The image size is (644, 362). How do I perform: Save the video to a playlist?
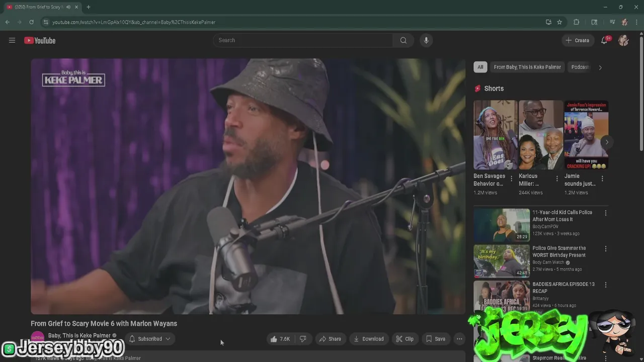click(436, 339)
